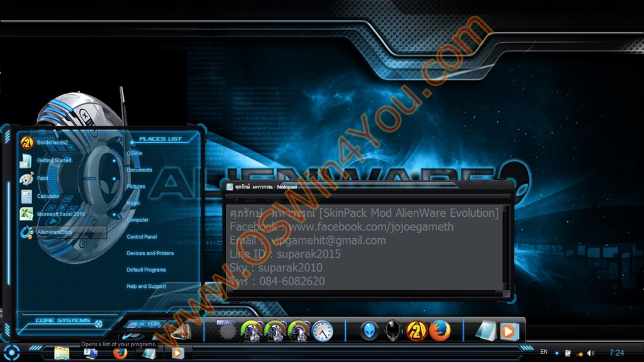Open Devices and Printers from the Start menu
This screenshot has width=644, height=362.
150,253
